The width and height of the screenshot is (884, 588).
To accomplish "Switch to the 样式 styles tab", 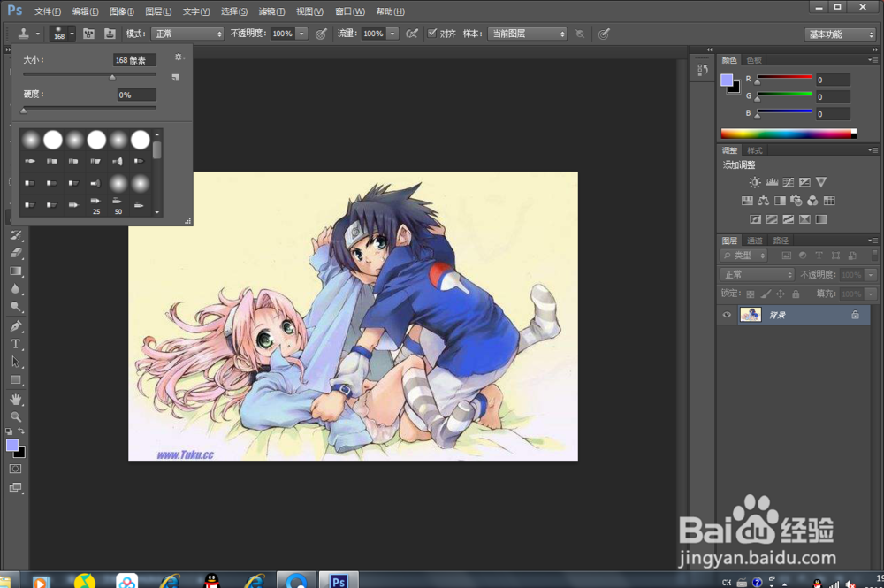I will (x=754, y=150).
